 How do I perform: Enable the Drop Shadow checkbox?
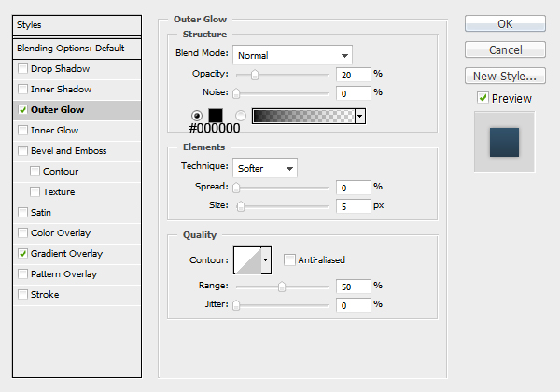pos(22,68)
